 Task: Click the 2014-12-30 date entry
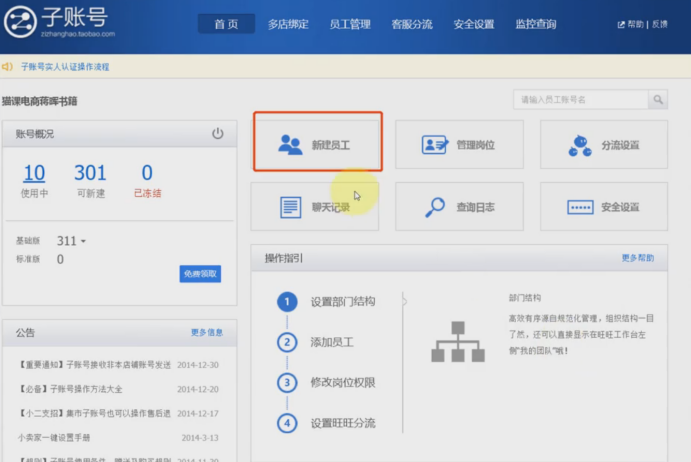[198, 365]
